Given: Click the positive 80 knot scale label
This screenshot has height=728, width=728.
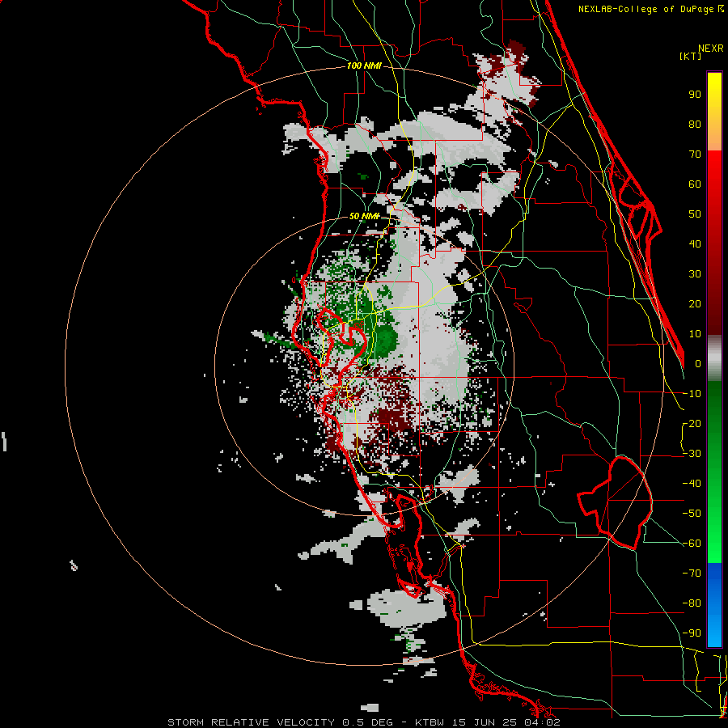Looking at the screenshot, I should 695,125.
